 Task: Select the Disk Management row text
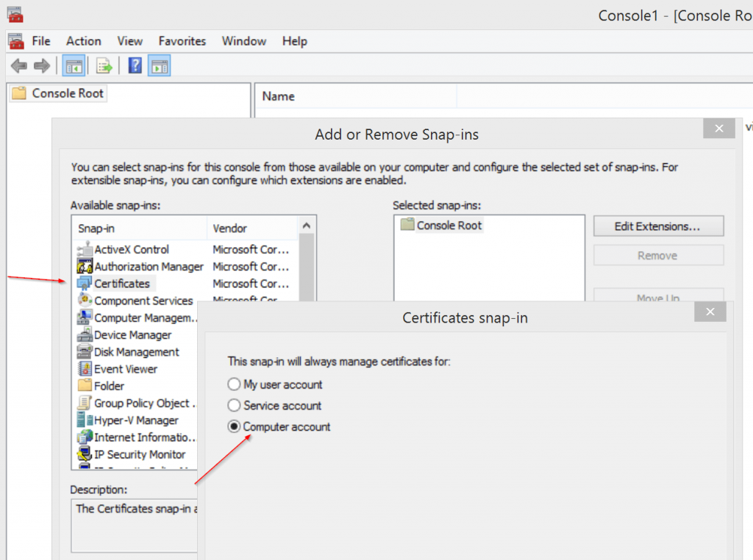pyautogui.click(x=136, y=352)
